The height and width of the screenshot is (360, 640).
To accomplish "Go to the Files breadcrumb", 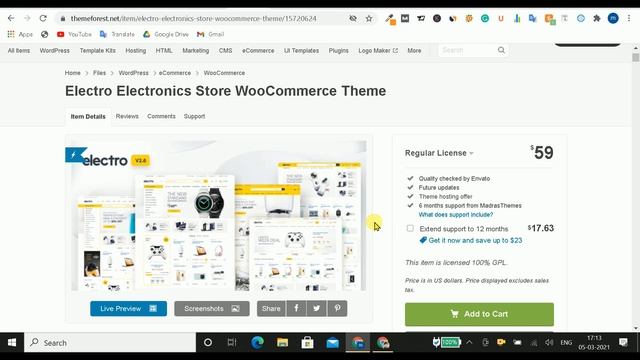I will 99,73.
